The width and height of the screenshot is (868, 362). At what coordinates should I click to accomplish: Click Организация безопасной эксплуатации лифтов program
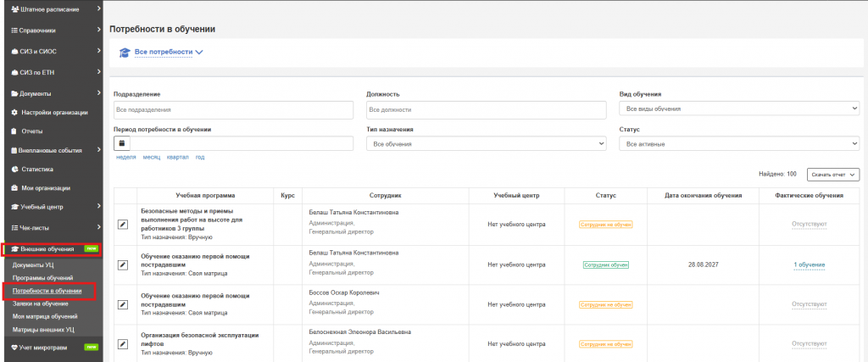click(200, 339)
